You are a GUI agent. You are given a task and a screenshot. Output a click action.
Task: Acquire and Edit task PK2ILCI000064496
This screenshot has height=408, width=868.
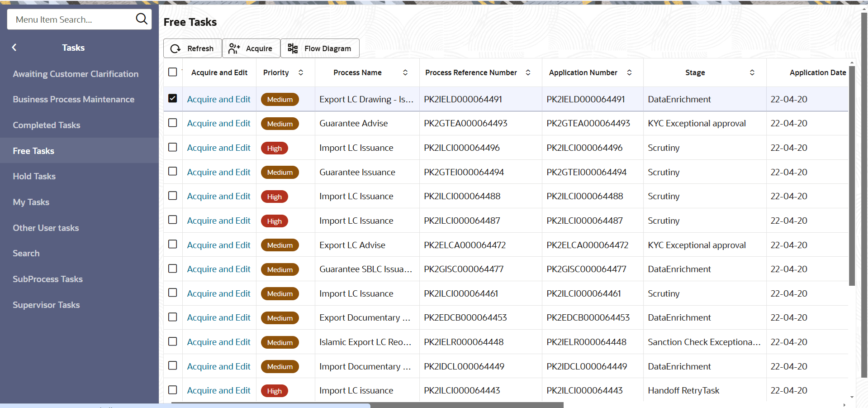[218, 148]
